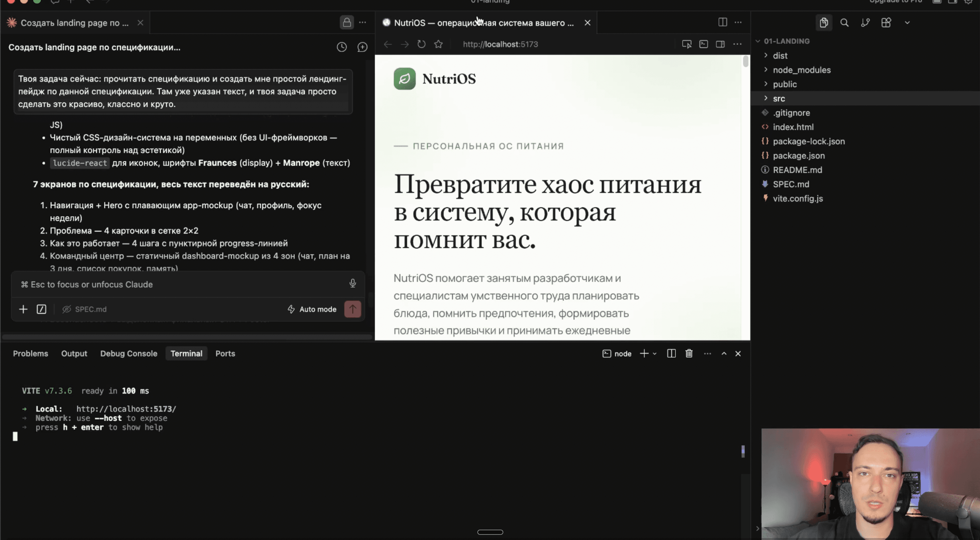Click the microphone icon in Claude input
The image size is (980, 540).
coord(353,283)
